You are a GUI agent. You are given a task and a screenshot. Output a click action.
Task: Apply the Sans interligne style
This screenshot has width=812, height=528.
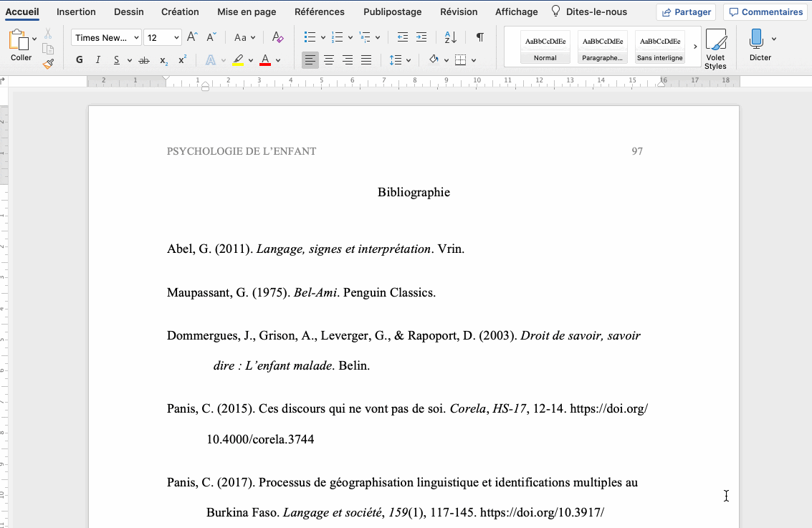(x=660, y=47)
